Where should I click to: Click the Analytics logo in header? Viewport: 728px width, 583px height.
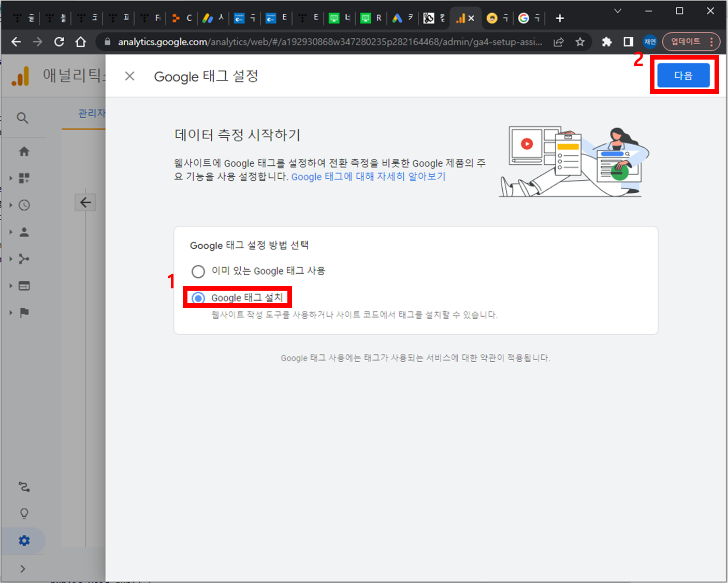tap(21, 76)
